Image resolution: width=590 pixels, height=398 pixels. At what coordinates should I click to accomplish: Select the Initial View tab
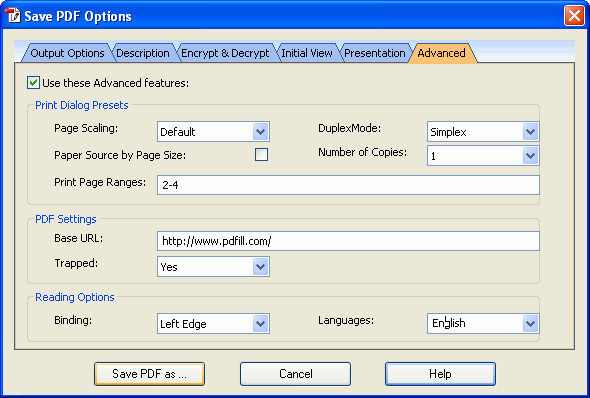[307, 53]
